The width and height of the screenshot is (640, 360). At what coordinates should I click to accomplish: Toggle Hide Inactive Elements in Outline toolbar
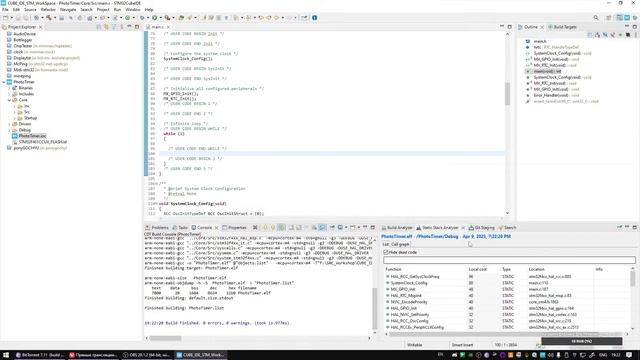pos(628,35)
